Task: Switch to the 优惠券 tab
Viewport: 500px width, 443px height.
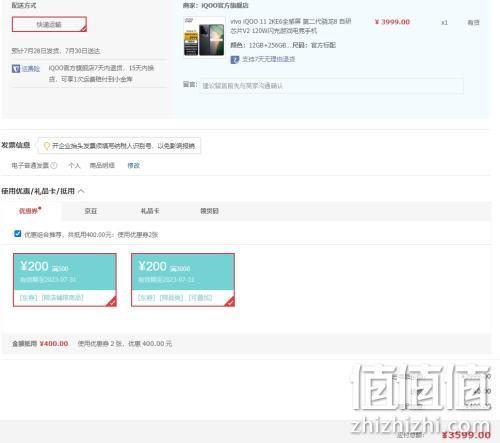Action: click(30, 211)
